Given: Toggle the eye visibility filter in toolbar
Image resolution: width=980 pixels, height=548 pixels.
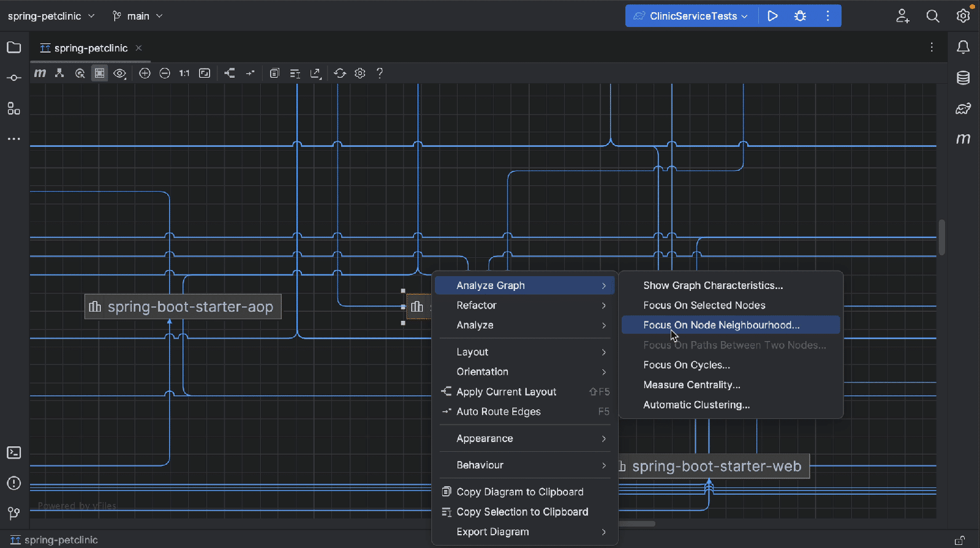Looking at the screenshot, I should [x=119, y=73].
